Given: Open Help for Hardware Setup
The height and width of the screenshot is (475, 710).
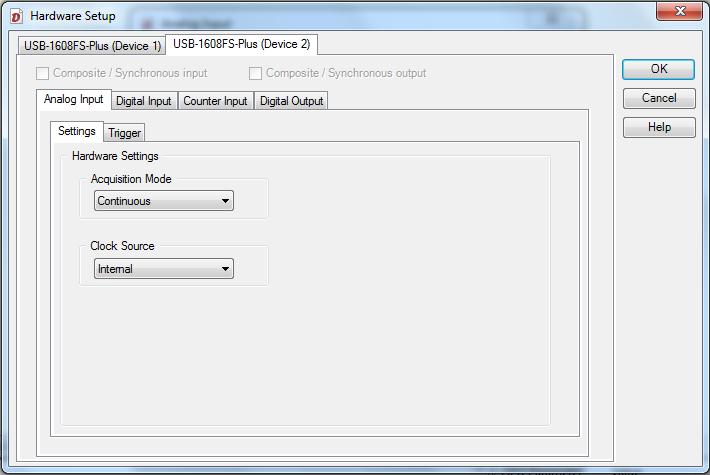Looking at the screenshot, I should 659,127.
